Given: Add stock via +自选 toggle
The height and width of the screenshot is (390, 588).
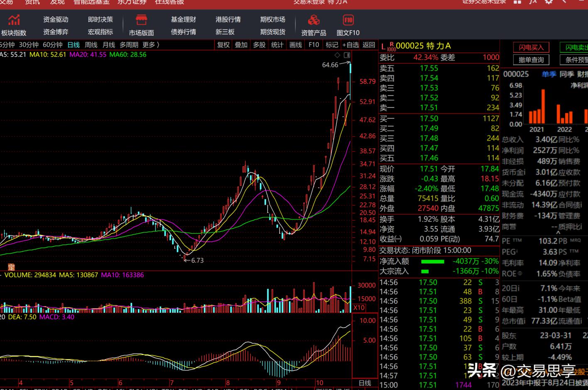Looking at the screenshot, I should coord(350,45).
